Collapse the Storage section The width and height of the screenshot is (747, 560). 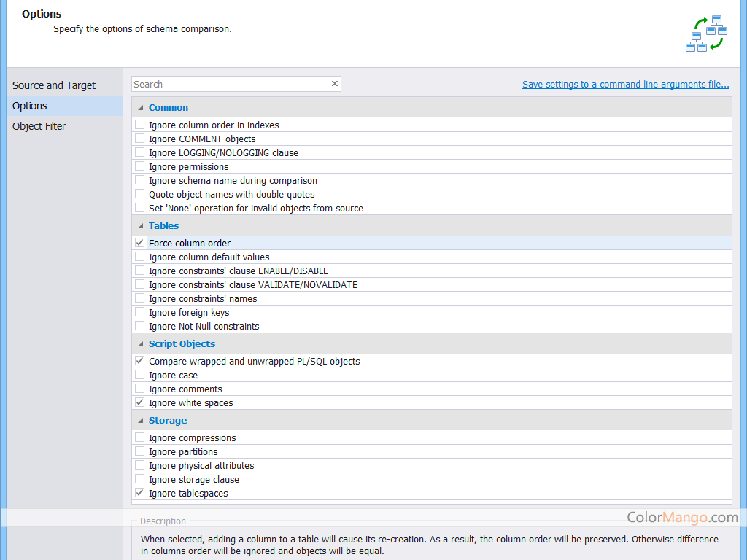coord(139,420)
